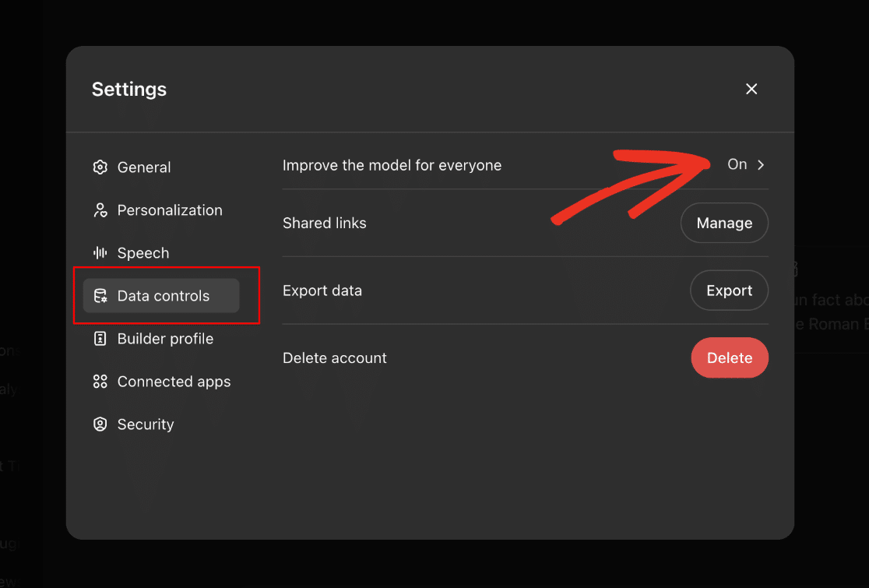Click the X to close Settings
This screenshot has height=588, width=869.
coord(751,89)
